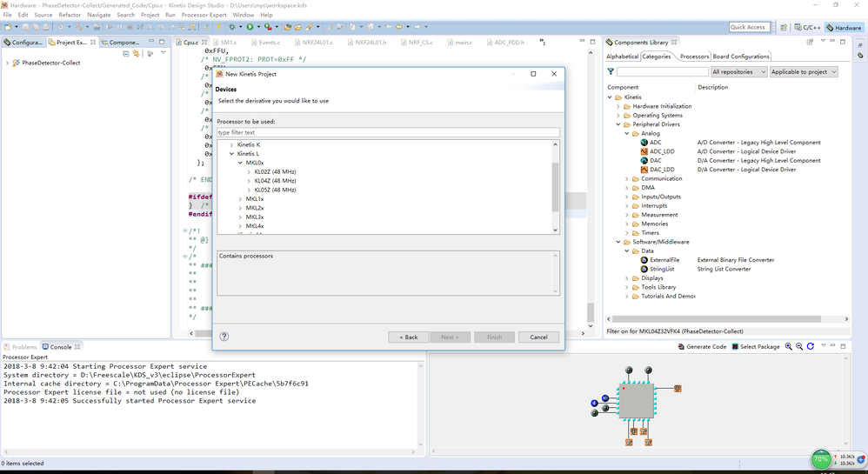Expand the Kinetis K processor family
Viewport: 868px width, 474px height.
pos(232,144)
